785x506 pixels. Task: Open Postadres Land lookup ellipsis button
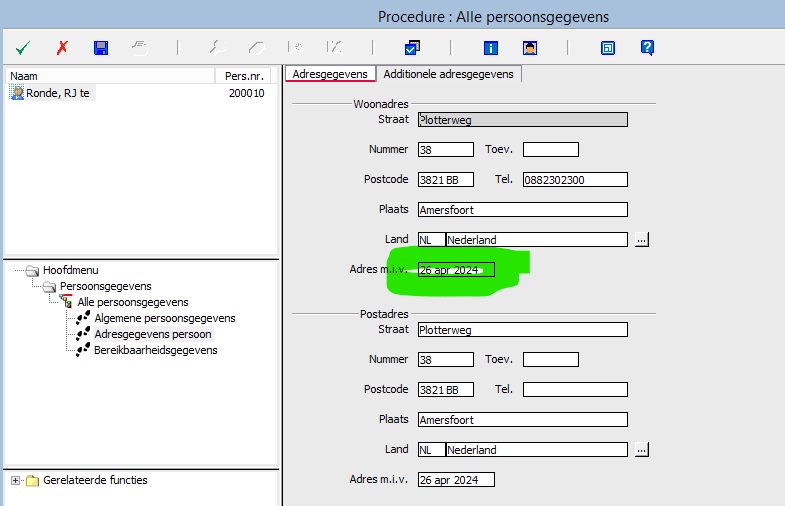tap(642, 450)
